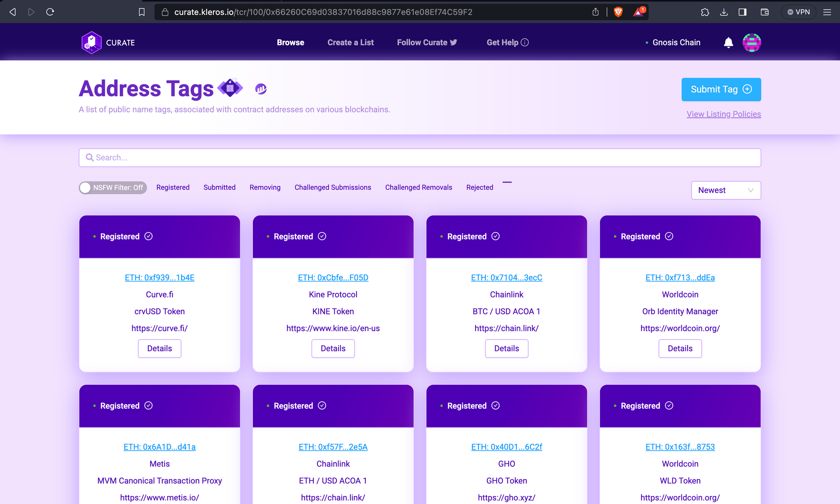Click the Address Tags diamond badge icon

tap(230, 88)
